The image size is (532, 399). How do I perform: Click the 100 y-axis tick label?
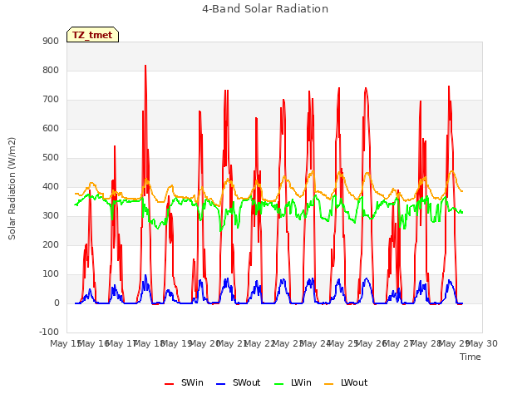[51, 273]
